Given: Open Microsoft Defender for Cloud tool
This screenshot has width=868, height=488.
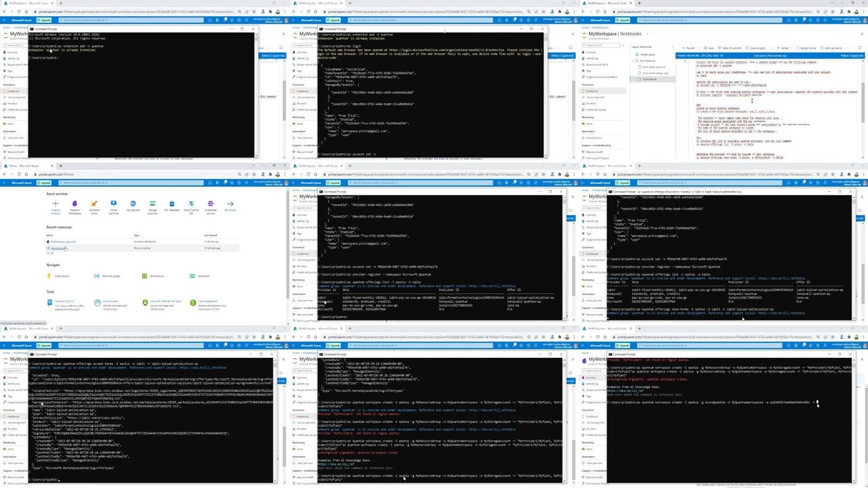Looking at the screenshot, I should coord(162,304).
